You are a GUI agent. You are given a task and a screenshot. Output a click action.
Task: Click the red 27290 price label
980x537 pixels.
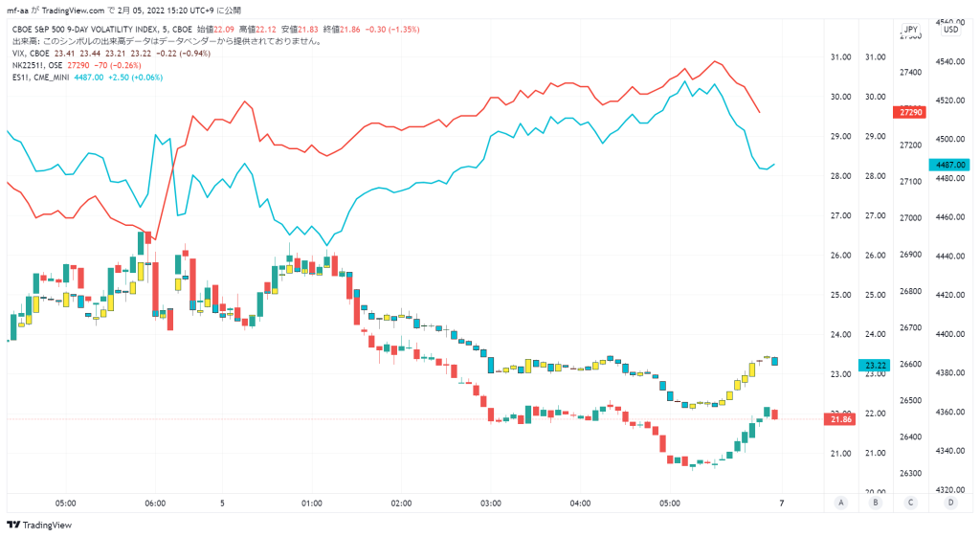(x=909, y=113)
